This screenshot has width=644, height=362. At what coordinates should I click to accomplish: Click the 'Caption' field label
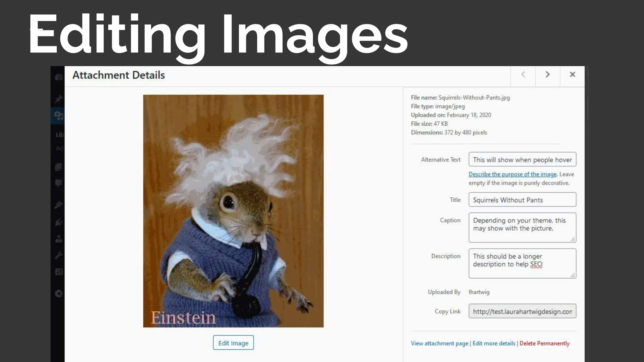click(450, 220)
